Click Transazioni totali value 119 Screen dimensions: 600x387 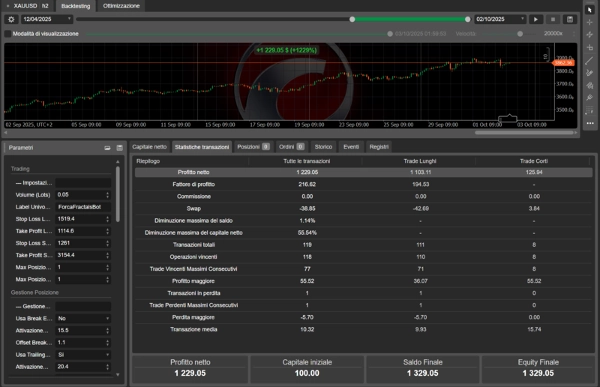tap(307, 245)
